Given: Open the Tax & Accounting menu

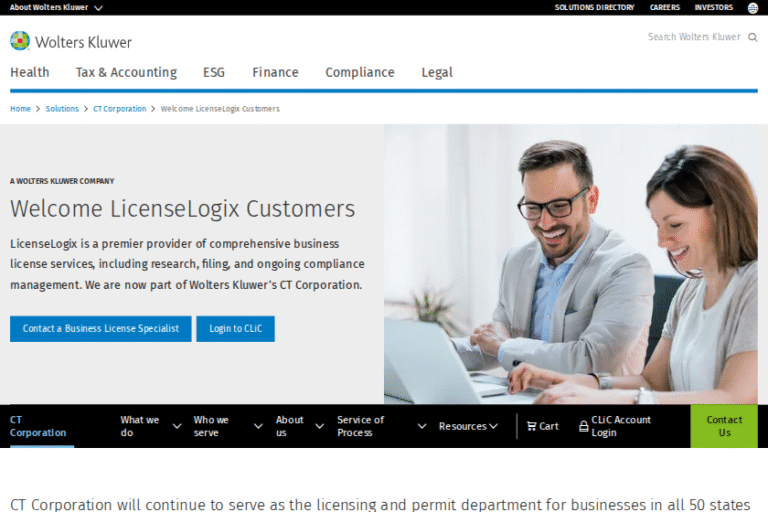Looking at the screenshot, I should click(126, 73).
